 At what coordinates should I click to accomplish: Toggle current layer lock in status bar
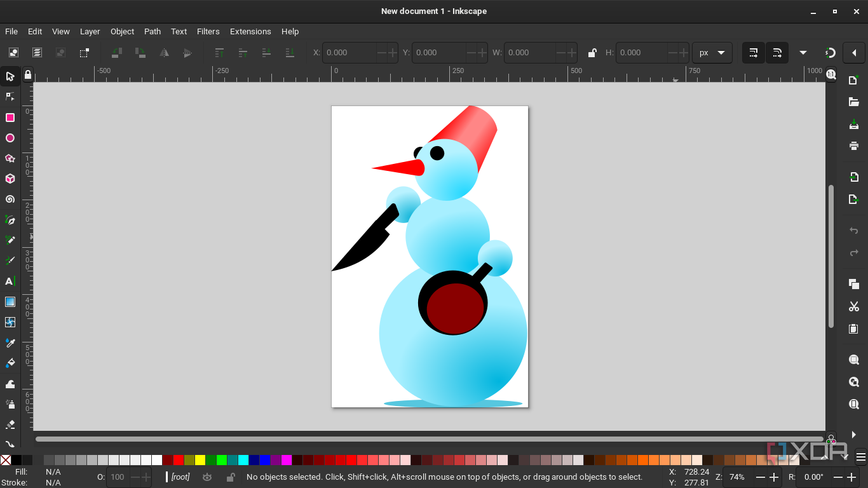[231, 477]
